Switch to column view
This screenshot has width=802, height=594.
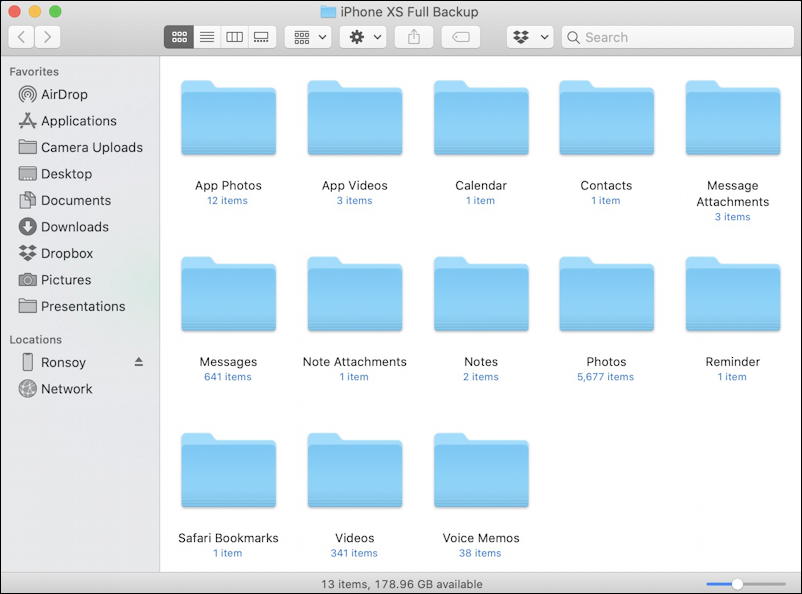234,37
